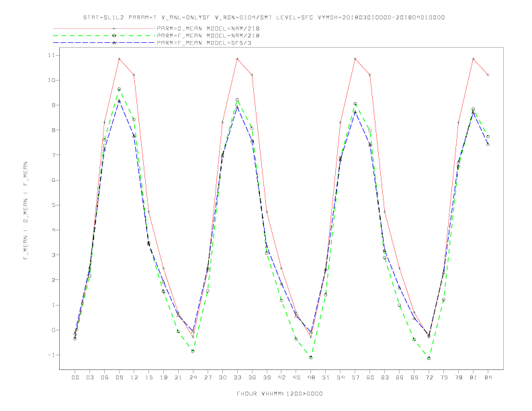Screen dimensions: 532x411
Task: Click x-axis forecast hour label 54
Action: point(341,377)
